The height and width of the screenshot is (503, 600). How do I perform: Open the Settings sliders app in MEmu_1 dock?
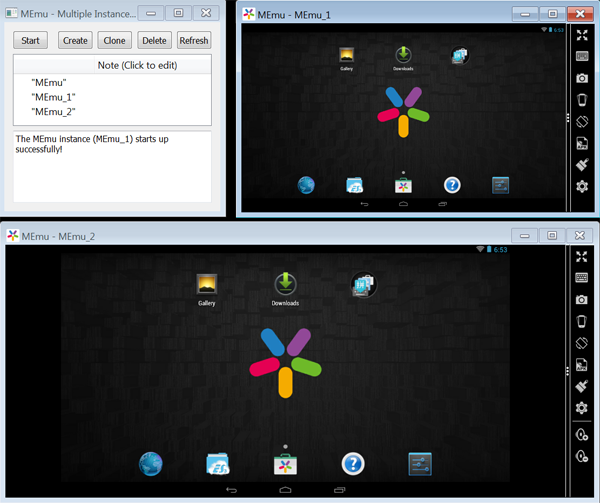coord(501,186)
